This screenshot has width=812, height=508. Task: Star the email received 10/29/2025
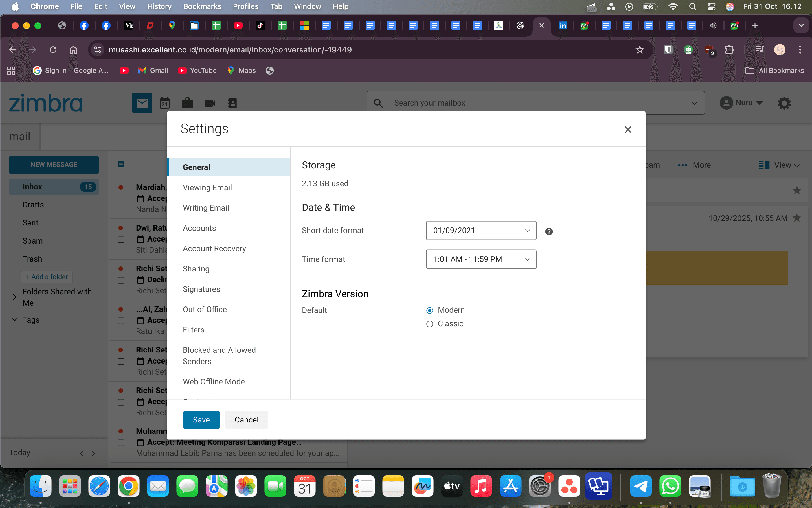pos(797,218)
